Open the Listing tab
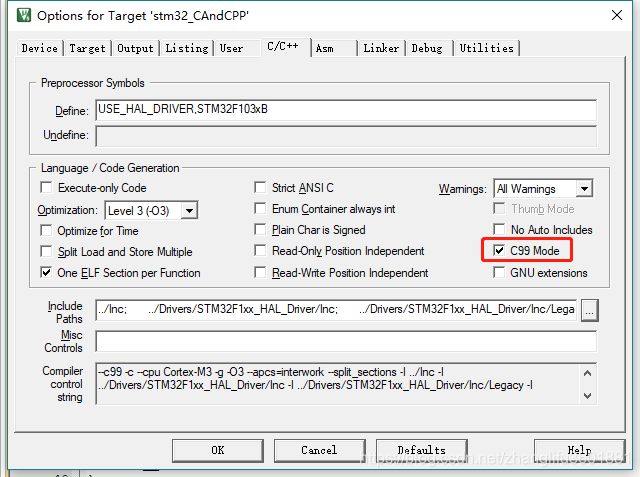The width and height of the screenshot is (640, 477). (187, 48)
